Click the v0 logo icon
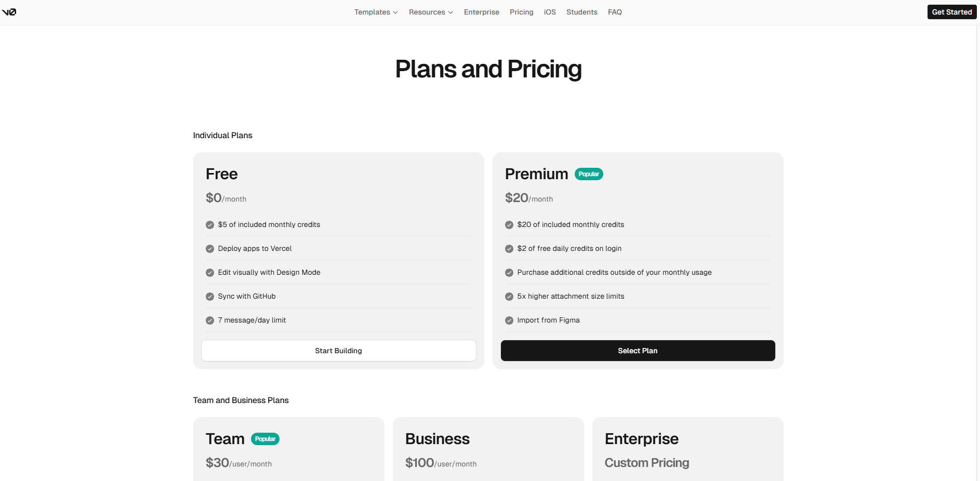Screen dimensions: 980x481 pos(9,12)
